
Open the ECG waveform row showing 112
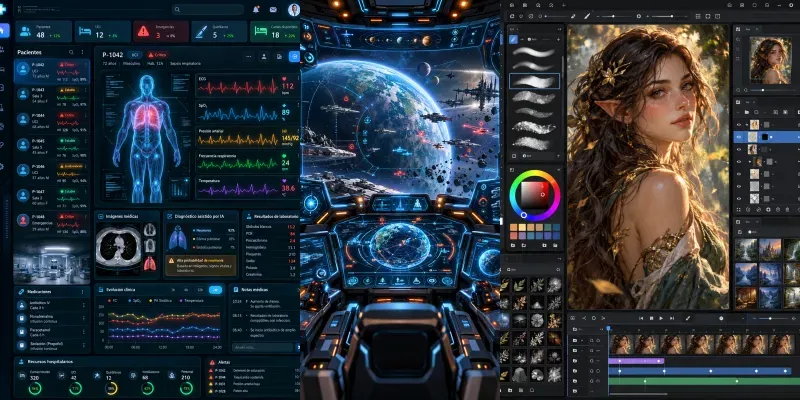pyautogui.click(x=247, y=86)
